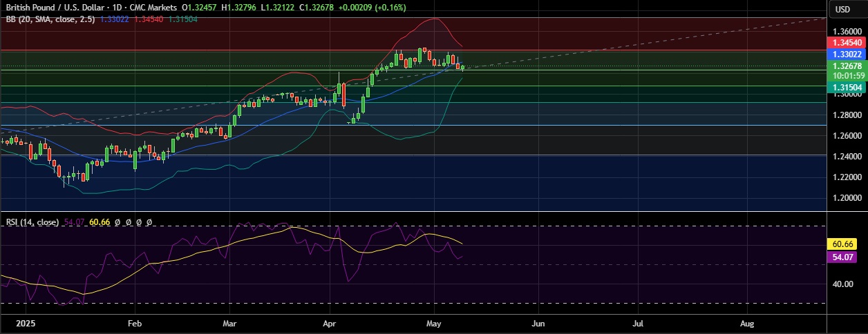Click the purple 54.07 RSI axis label
Screen dimensions: 868x334
(841, 257)
